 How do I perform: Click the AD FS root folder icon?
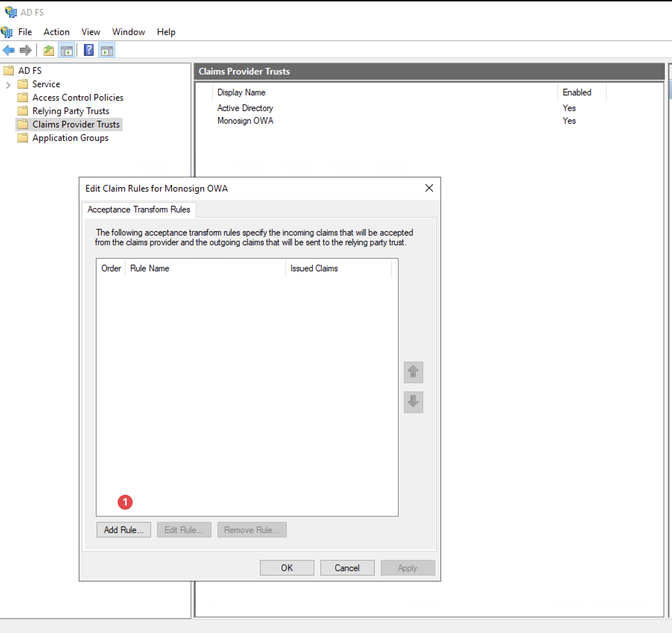point(8,70)
